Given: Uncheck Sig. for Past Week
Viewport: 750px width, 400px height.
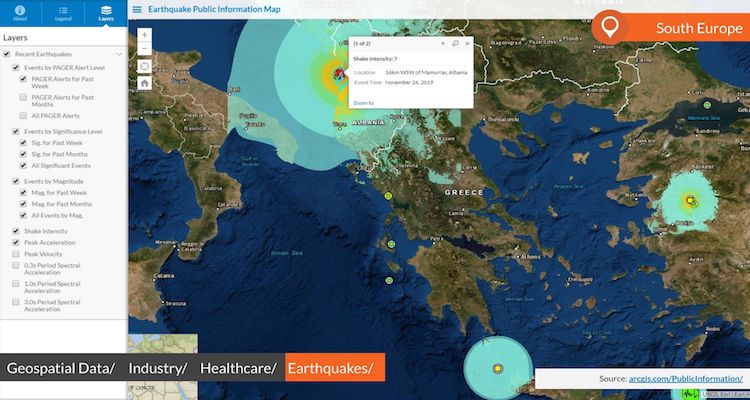Looking at the screenshot, I should point(23,143).
